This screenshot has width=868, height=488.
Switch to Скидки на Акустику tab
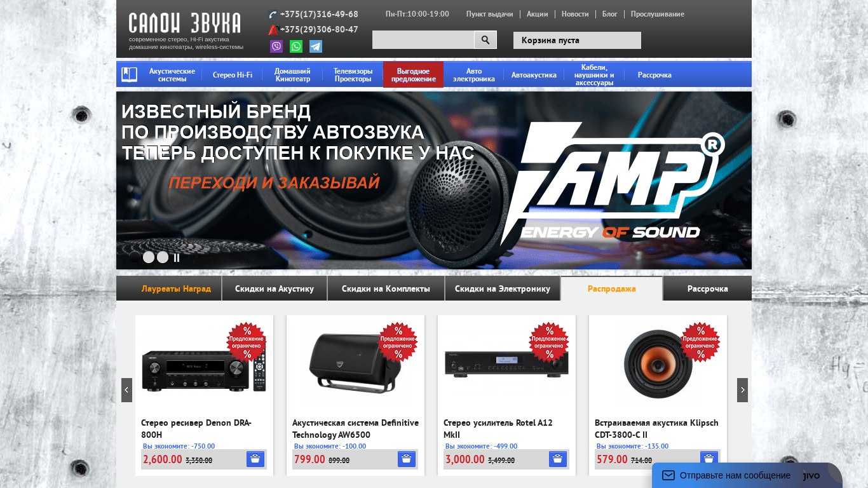pyautogui.click(x=275, y=288)
